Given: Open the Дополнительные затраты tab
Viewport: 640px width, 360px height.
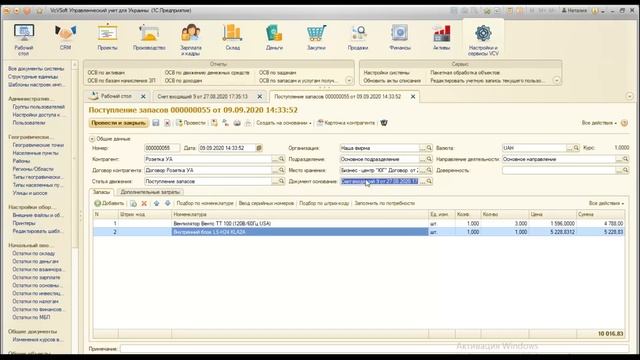Looking at the screenshot, I should [150, 192].
